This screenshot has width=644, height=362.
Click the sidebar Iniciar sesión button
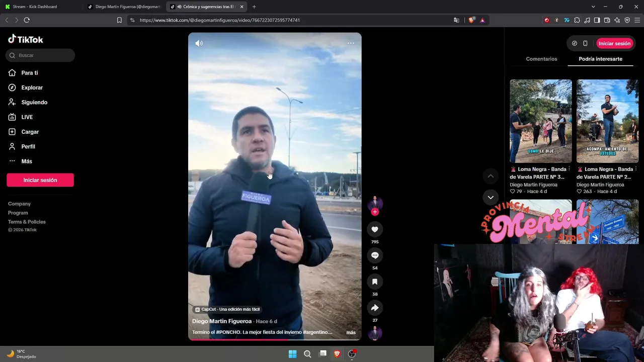pos(40,180)
